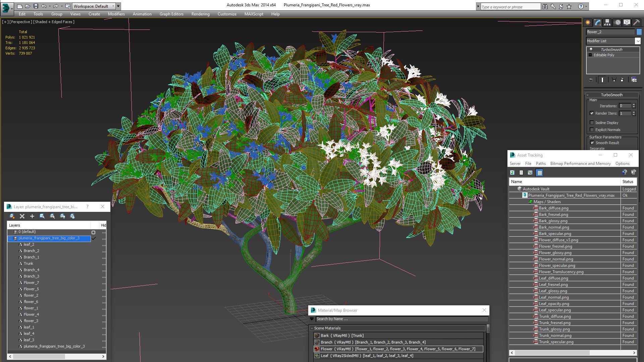
Task: Toggle the Explicit Normals checkbox
Action: [x=592, y=130]
